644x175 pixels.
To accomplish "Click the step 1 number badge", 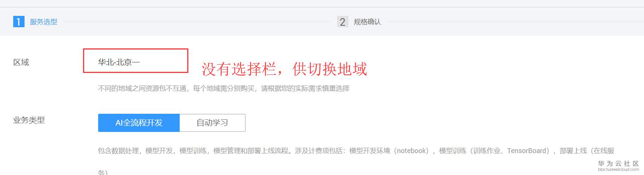I will click(x=18, y=22).
